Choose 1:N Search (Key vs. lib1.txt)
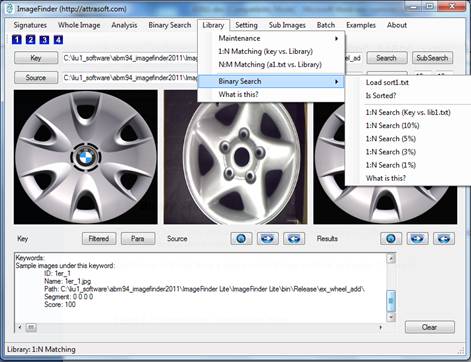 pyautogui.click(x=408, y=112)
